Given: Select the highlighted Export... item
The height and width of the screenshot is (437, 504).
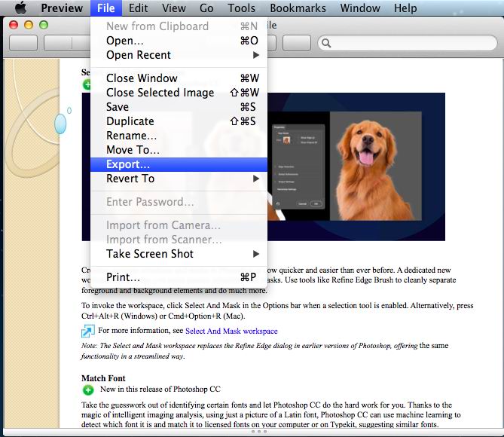Looking at the screenshot, I should pos(179,164).
